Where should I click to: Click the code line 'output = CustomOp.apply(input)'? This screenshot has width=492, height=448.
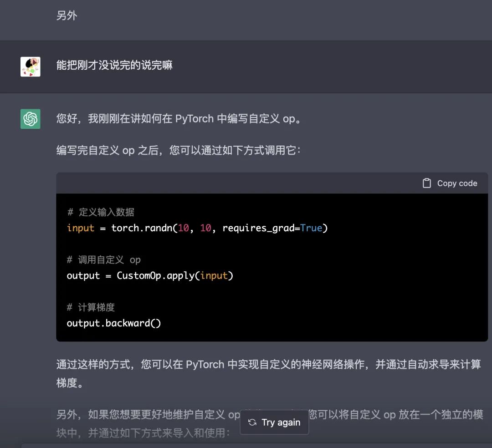(150, 275)
